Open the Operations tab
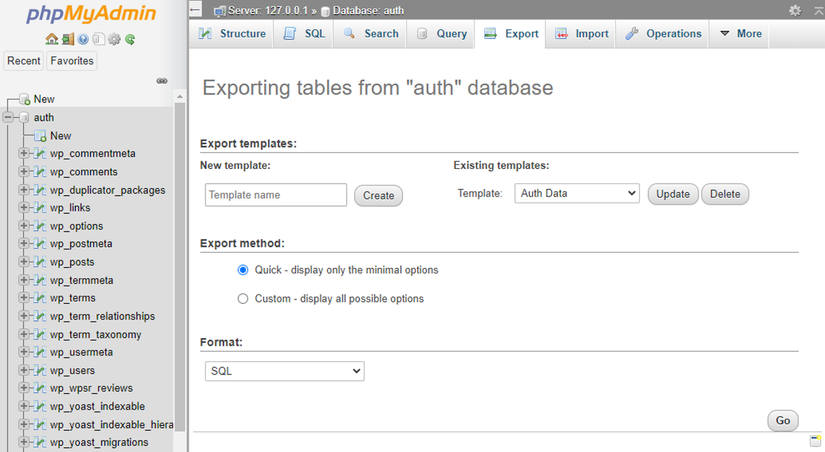The width and height of the screenshot is (825, 452). point(663,34)
